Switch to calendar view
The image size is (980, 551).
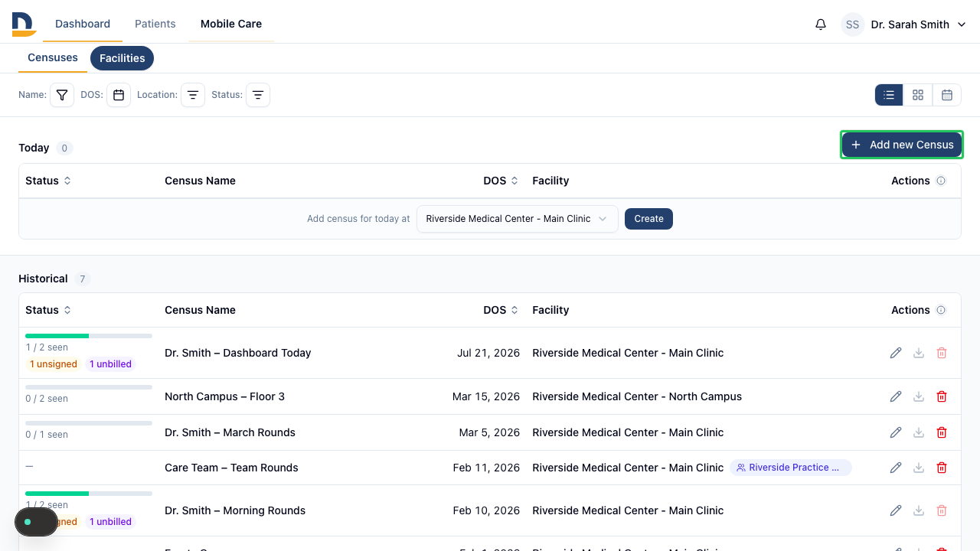(947, 95)
